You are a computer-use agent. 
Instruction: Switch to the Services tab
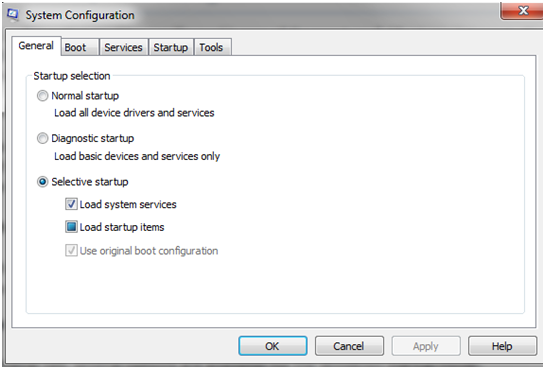123,47
